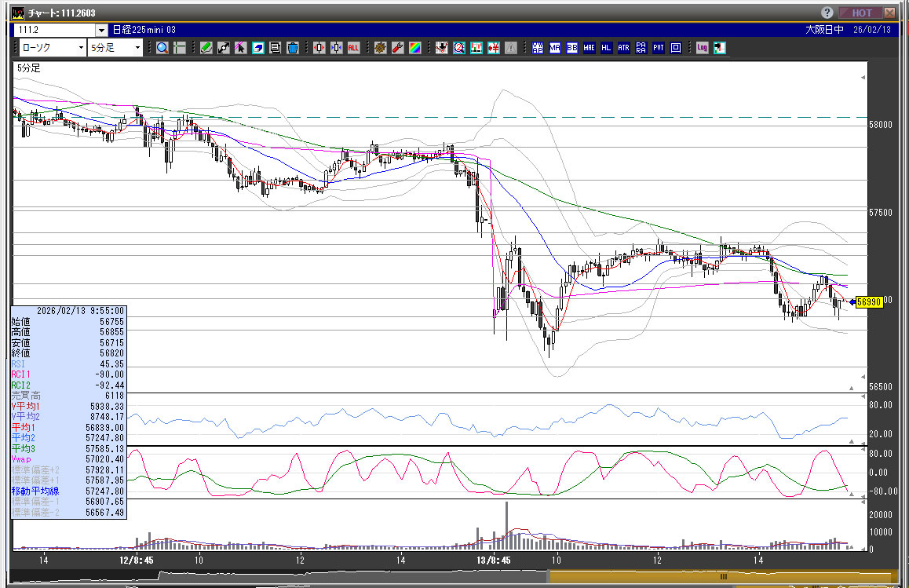Click the trendline arrow drawing tool
The width and height of the screenshot is (909, 588).
pos(223,48)
